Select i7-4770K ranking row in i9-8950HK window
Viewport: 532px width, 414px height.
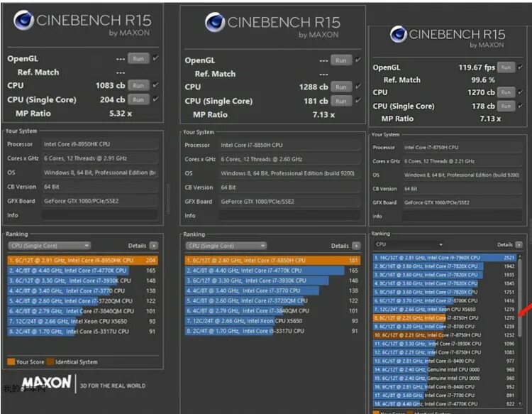82,271
